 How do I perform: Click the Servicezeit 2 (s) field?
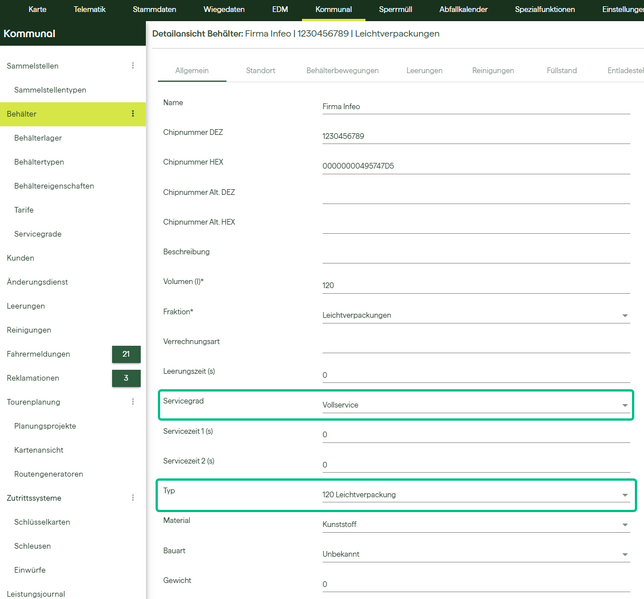[x=476, y=465]
